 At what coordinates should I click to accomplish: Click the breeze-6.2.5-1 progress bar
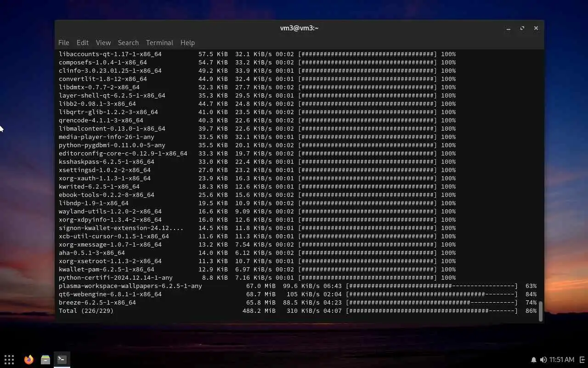click(432, 303)
